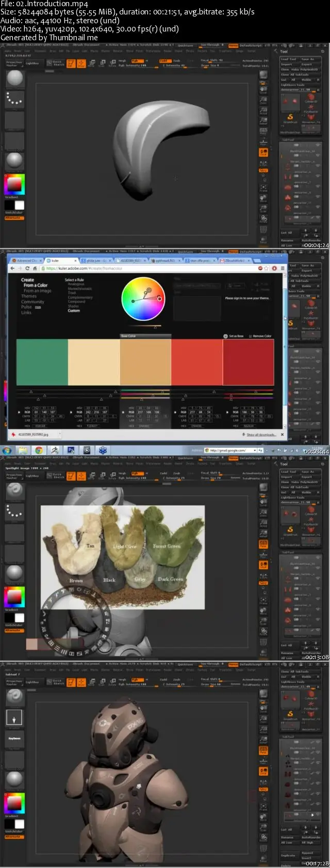Open stroke dots thumbnail in the 00:04:24 frame

point(14,99)
